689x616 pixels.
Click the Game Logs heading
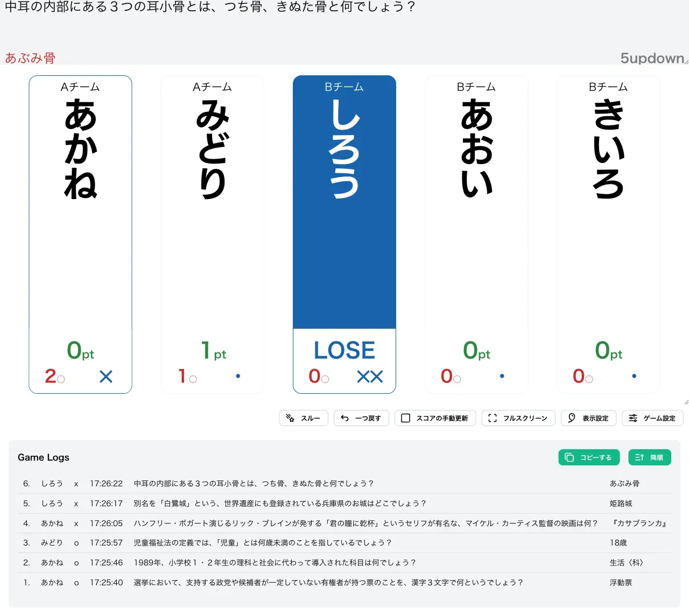[44, 457]
